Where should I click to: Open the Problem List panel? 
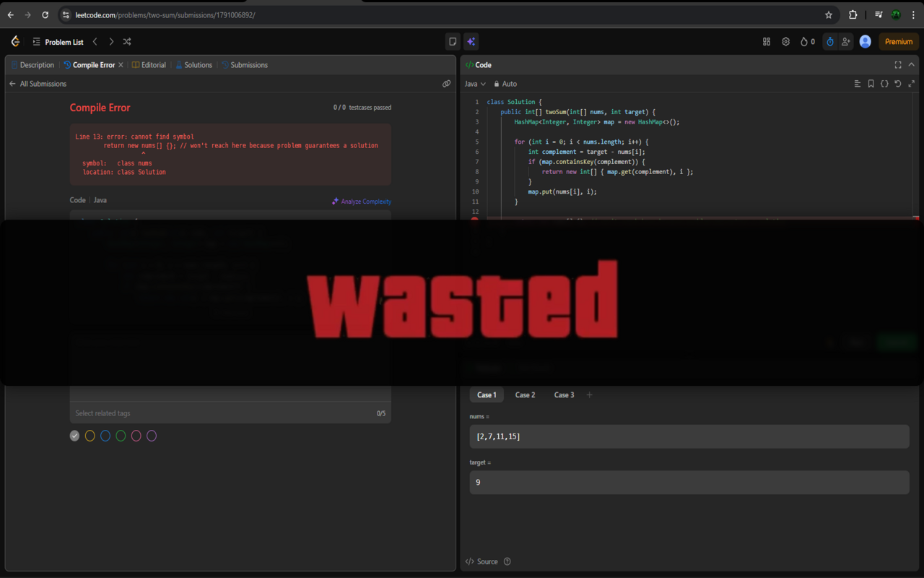[58, 42]
